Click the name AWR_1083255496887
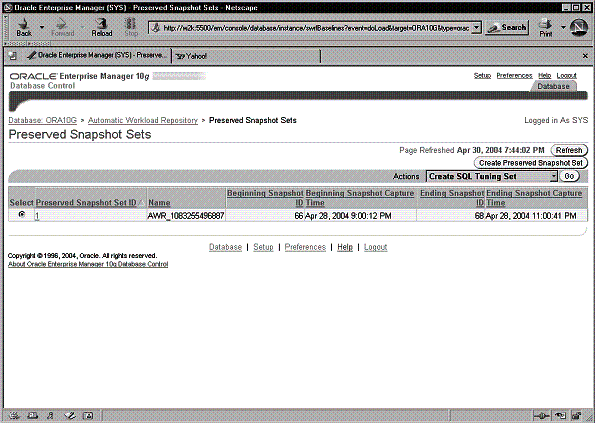Viewport: 595px width, 423px height. coord(186,216)
